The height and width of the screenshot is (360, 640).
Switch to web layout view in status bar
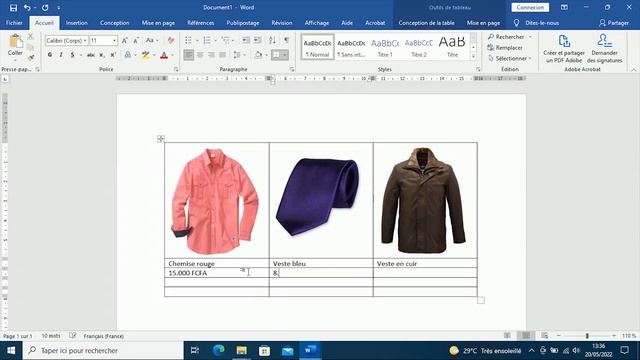[x=544, y=336]
